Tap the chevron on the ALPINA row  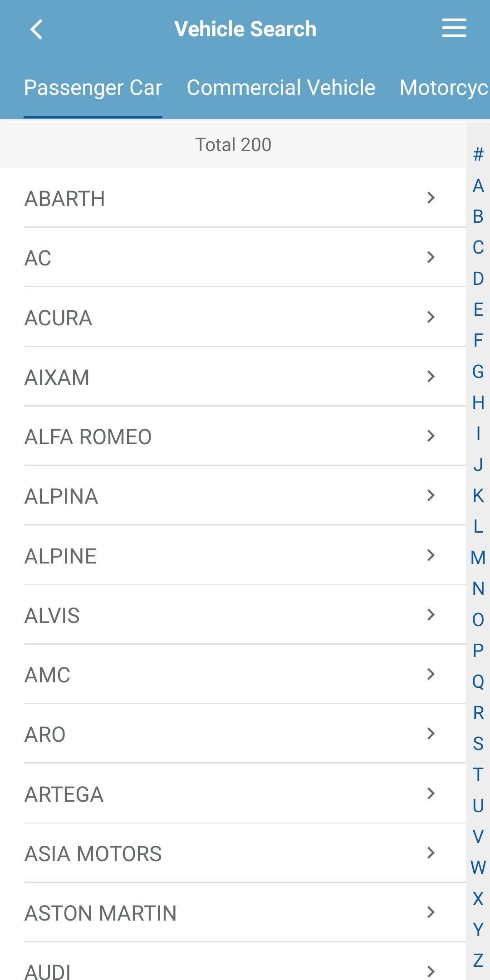click(x=431, y=495)
